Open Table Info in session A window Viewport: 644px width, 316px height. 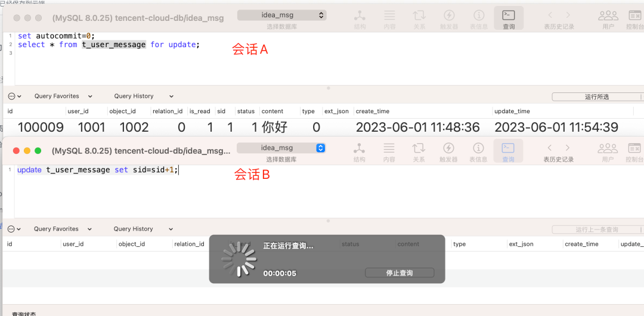pos(478,19)
